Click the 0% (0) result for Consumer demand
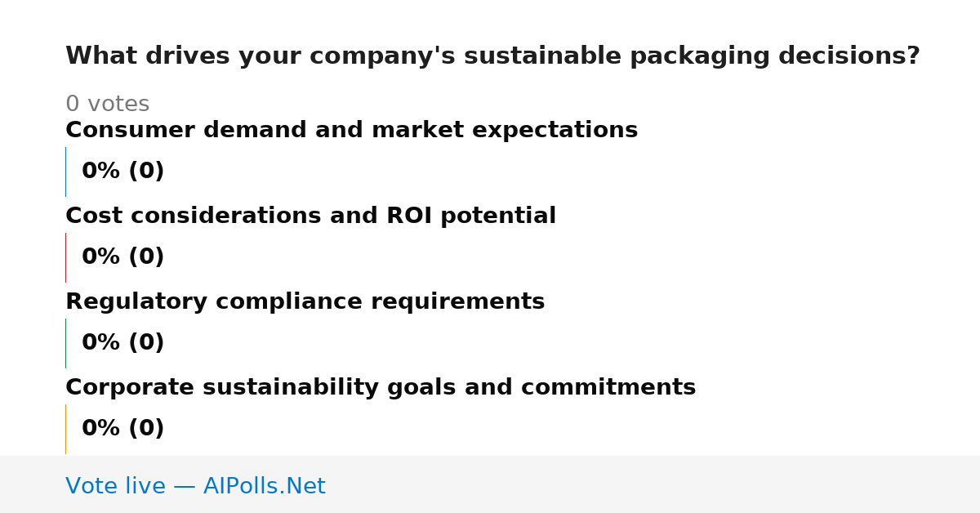980x513 pixels. (122, 172)
